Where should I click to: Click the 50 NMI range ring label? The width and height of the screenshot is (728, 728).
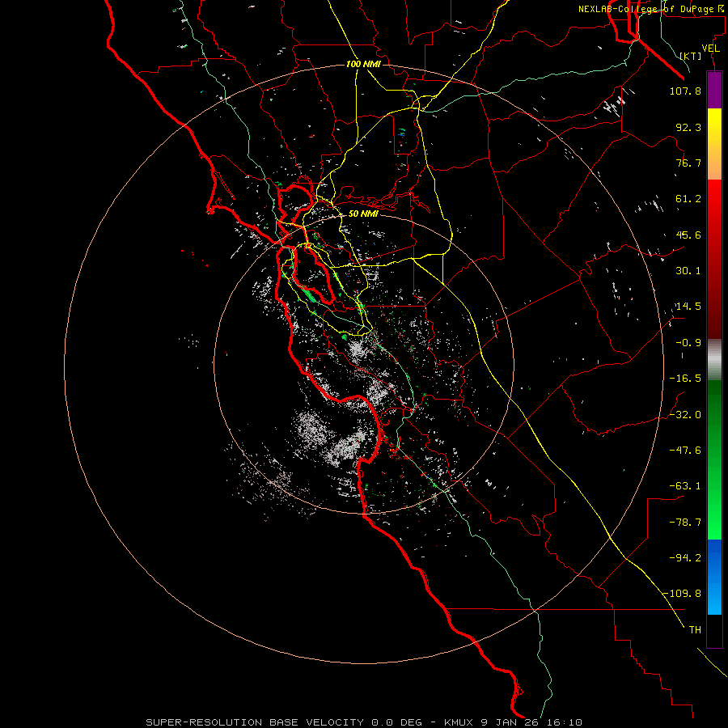(363, 214)
